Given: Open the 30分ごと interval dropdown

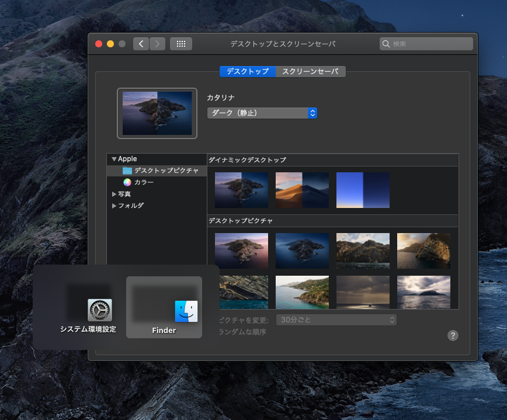Looking at the screenshot, I should click(x=336, y=320).
